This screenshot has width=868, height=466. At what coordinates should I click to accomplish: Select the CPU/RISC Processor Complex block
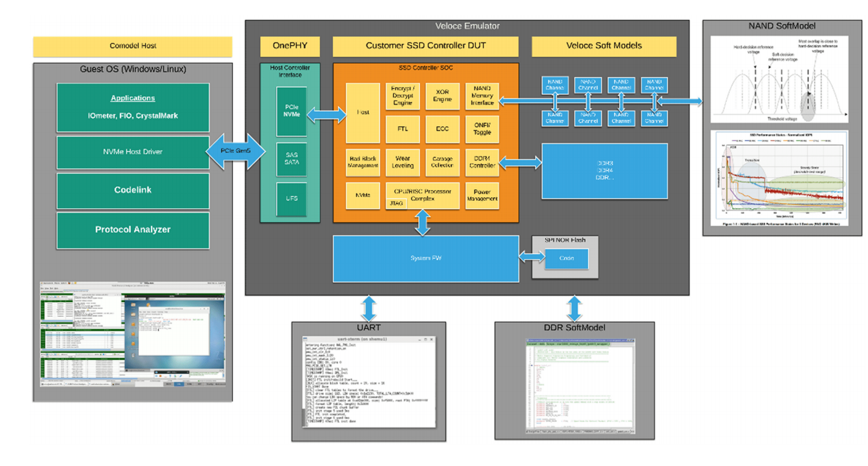pyautogui.click(x=422, y=195)
